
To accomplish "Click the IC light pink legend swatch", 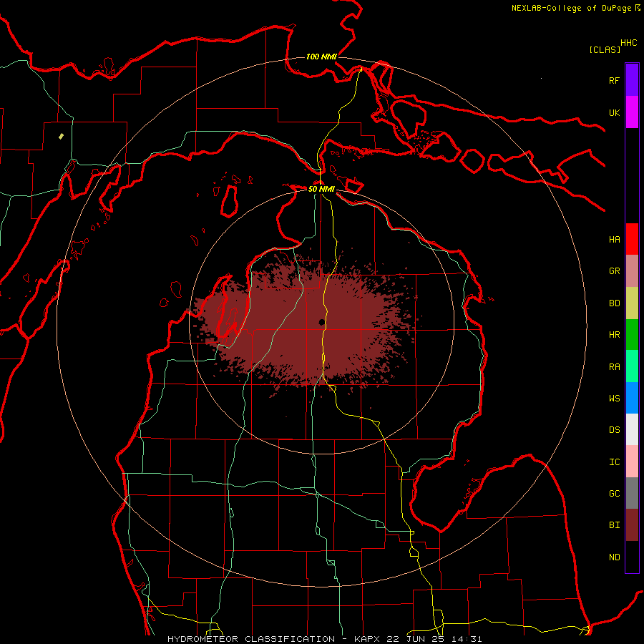I will tap(632, 462).
